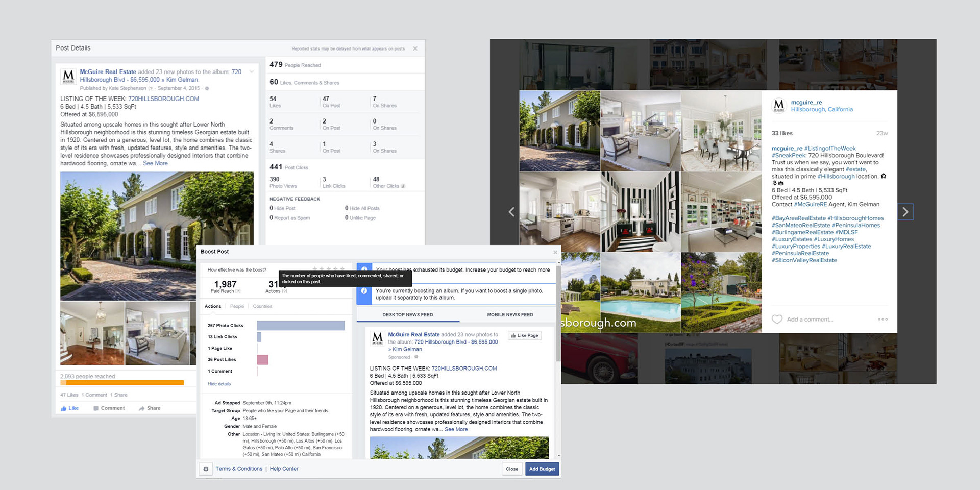Click the Add Budget button
The height and width of the screenshot is (490, 980).
click(542, 469)
